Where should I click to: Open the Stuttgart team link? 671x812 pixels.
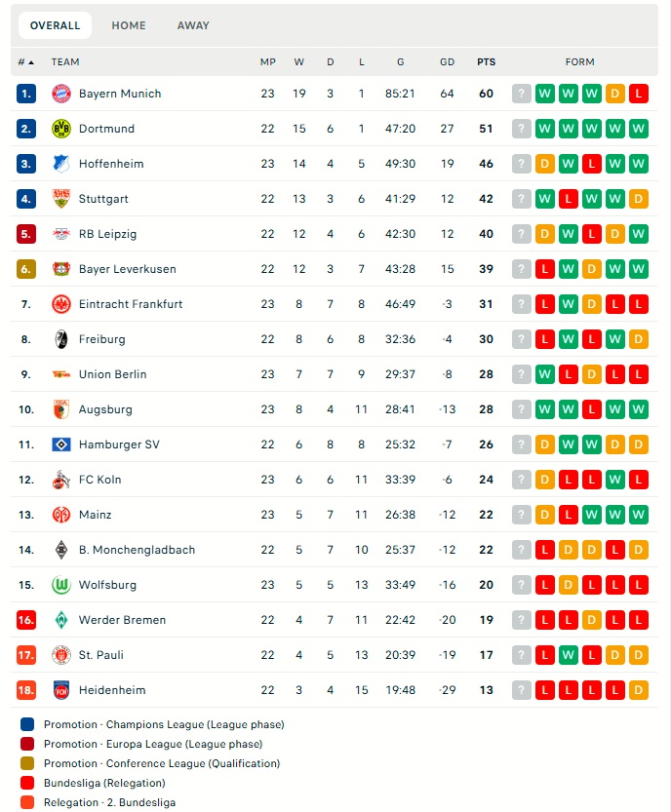coord(103,199)
